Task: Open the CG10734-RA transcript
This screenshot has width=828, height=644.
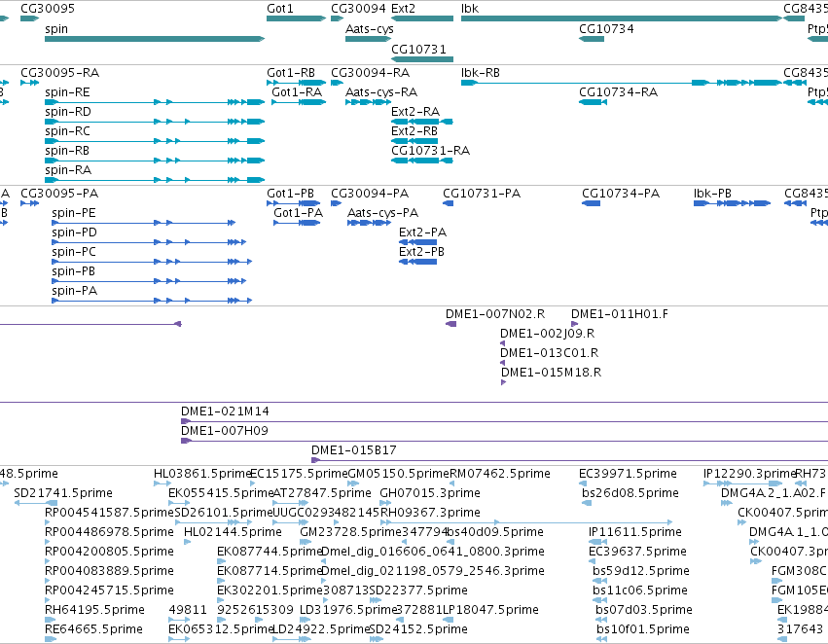Action: (593, 102)
